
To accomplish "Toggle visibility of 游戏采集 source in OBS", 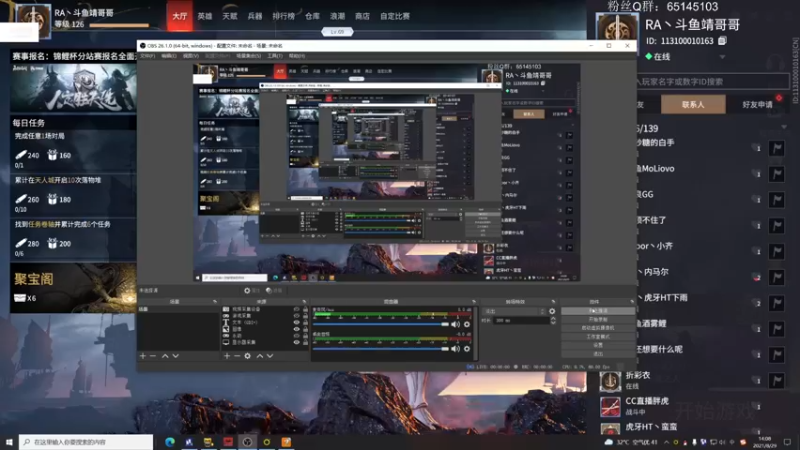I will pos(296,316).
